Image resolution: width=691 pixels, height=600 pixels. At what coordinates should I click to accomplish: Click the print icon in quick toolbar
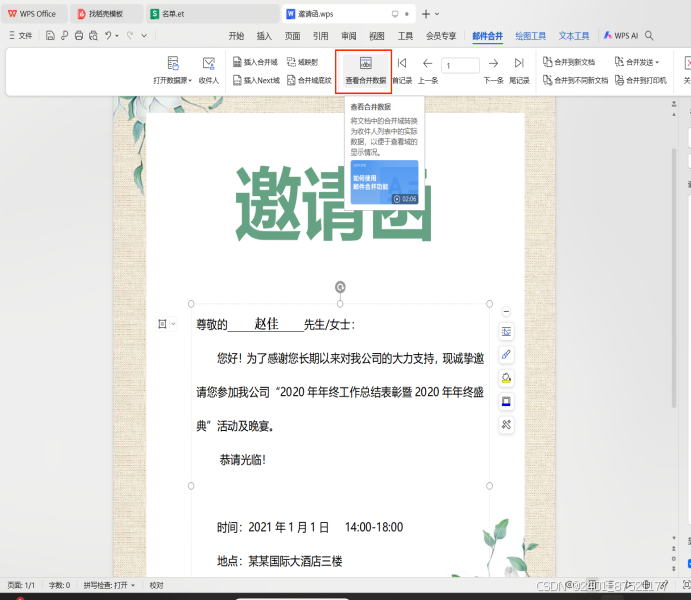click(79, 36)
